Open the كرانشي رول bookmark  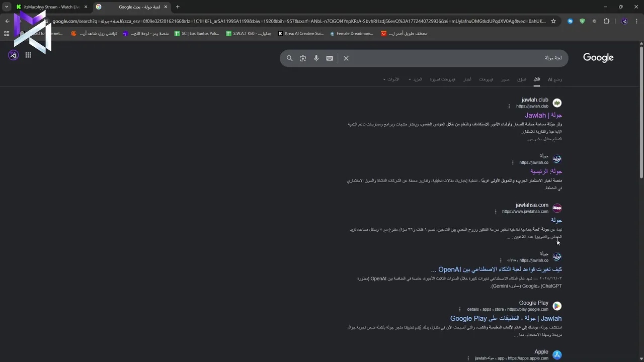tap(94, 34)
